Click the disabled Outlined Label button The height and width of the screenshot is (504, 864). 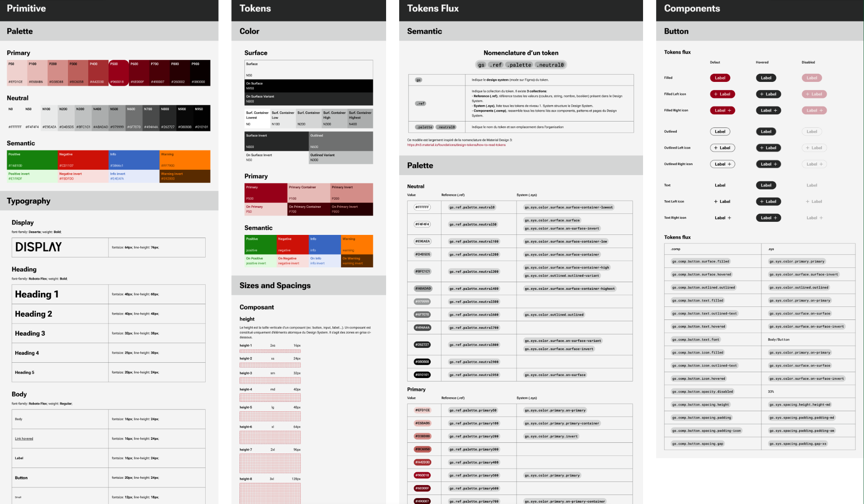812,131
